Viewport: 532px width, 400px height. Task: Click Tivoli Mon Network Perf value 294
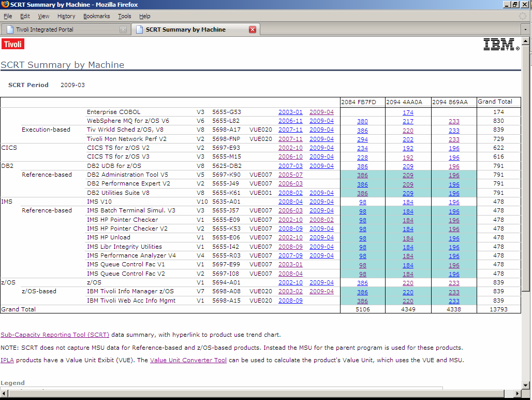(x=362, y=139)
